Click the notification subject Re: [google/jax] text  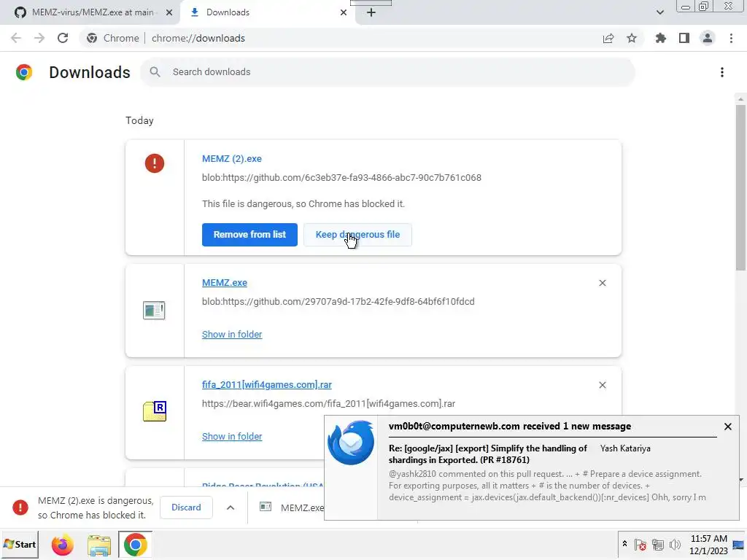tap(488, 454)
